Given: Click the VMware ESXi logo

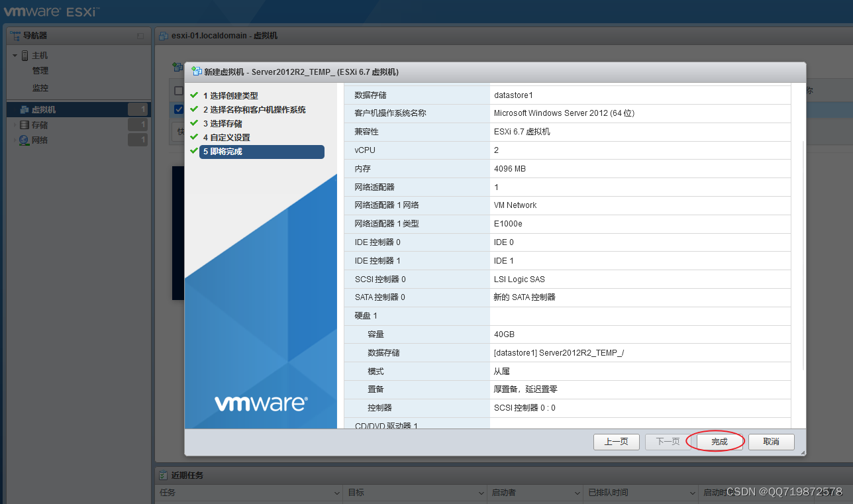Looking at the screenshot, I should pyautogui.click(x=52, y=11).
